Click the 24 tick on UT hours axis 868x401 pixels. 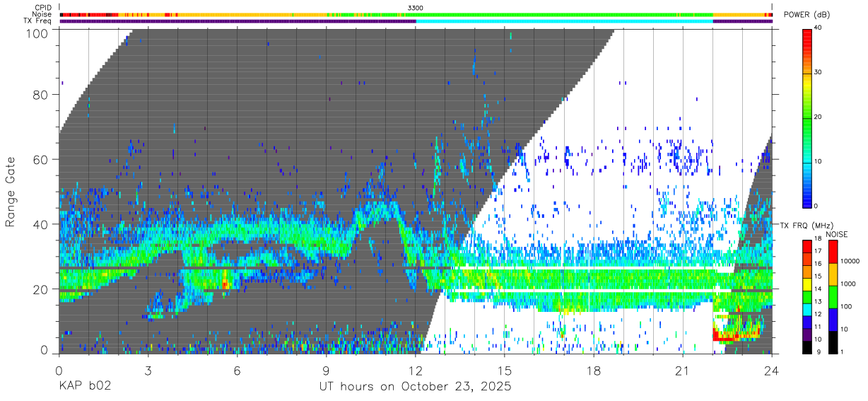772,371
